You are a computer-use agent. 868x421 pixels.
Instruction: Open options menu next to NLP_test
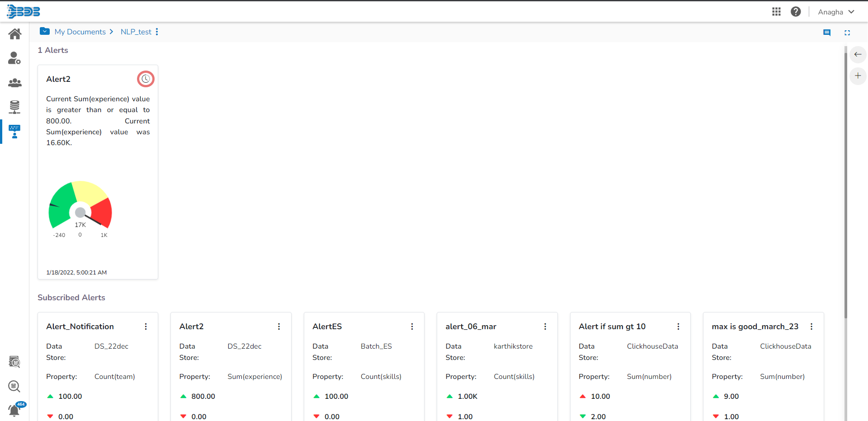157,32
